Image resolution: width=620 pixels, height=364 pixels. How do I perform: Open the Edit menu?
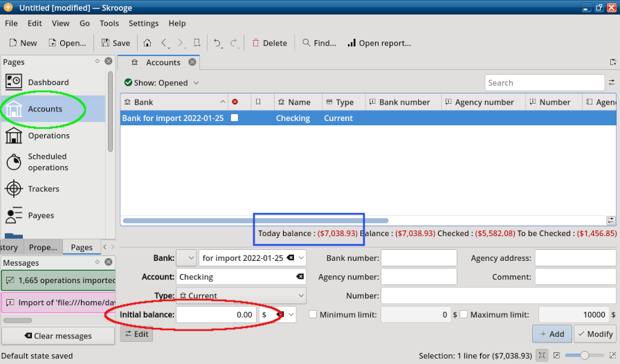[x=35, y=24]
